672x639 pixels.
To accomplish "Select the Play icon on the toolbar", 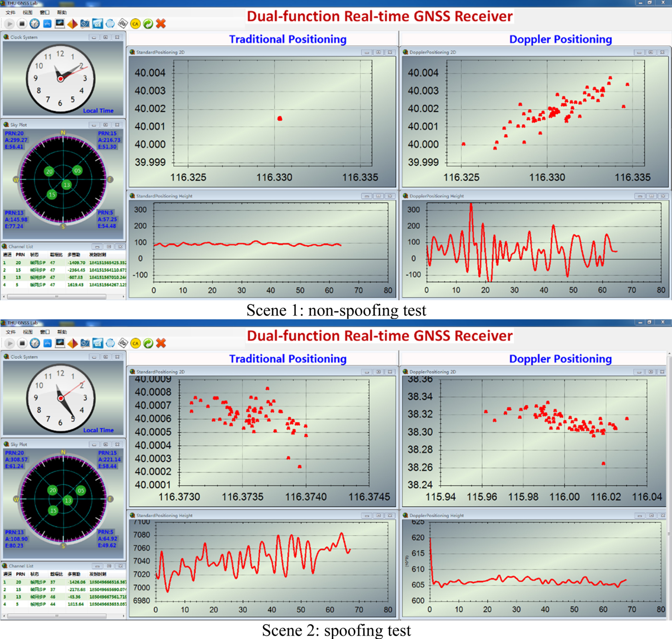I will click(x=9, y=23).
